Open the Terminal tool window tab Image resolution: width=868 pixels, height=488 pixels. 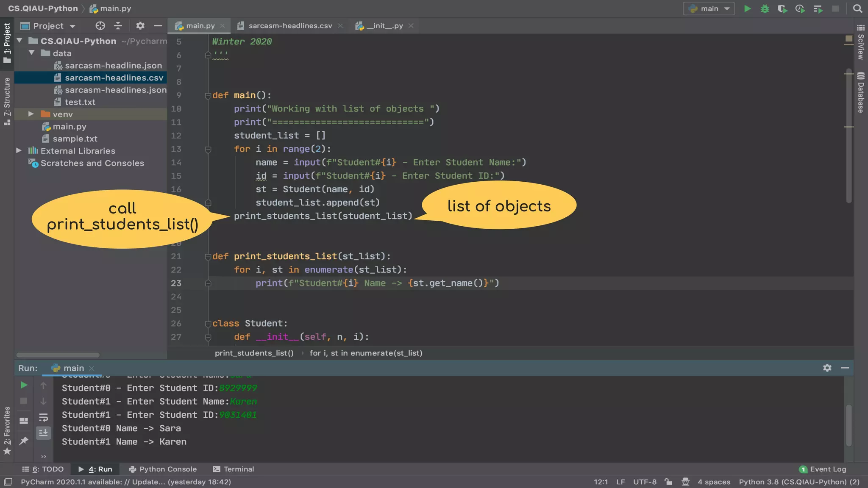(x=234, y=469)
